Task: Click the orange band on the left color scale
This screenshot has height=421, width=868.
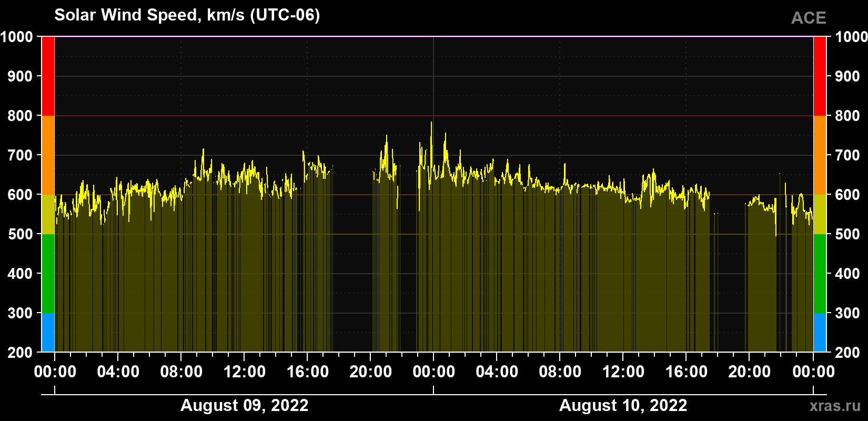Action: pyautogui.click(x=48, y=155)
